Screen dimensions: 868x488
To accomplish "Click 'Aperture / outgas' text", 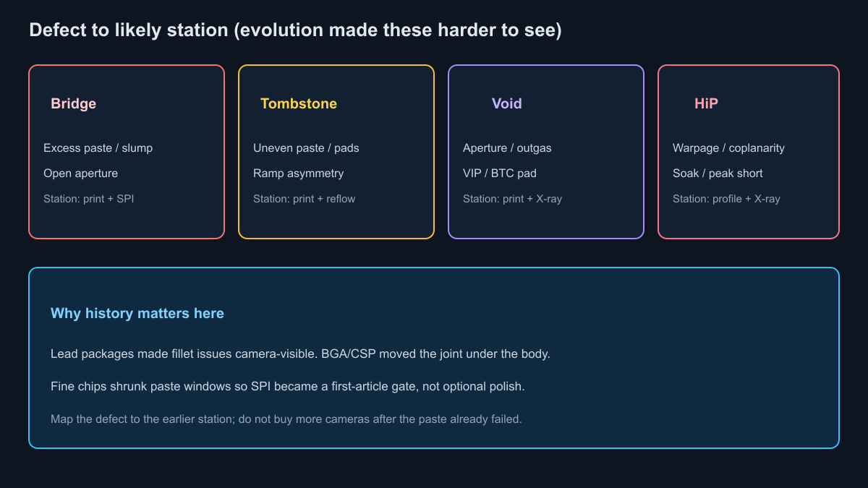I will (507, 148).
